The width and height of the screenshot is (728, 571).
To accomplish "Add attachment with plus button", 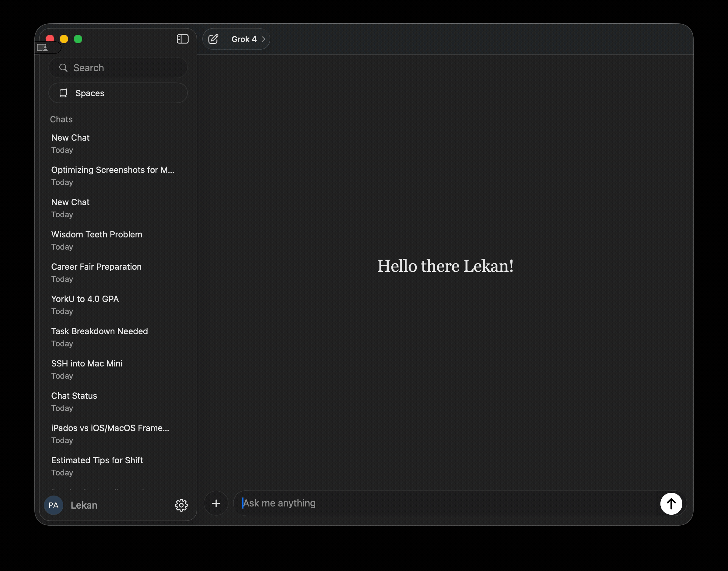I will pyautogui.click(x=216, y=503).
